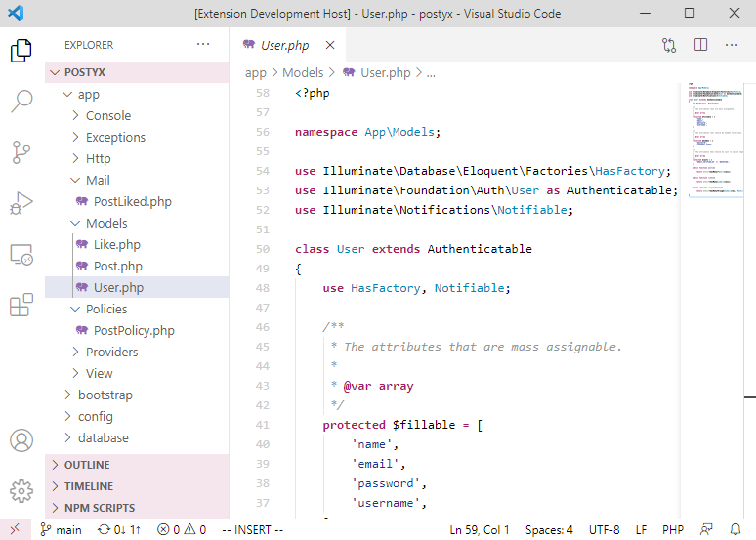Expand the Http folder
756x540 pixels.
(x=137, y=158)
